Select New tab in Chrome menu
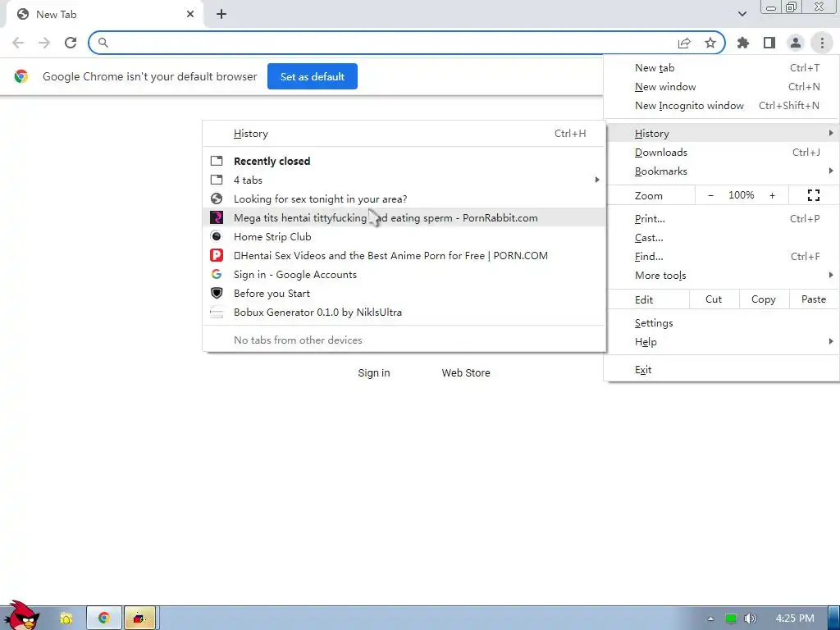 (x=721, y=68)
